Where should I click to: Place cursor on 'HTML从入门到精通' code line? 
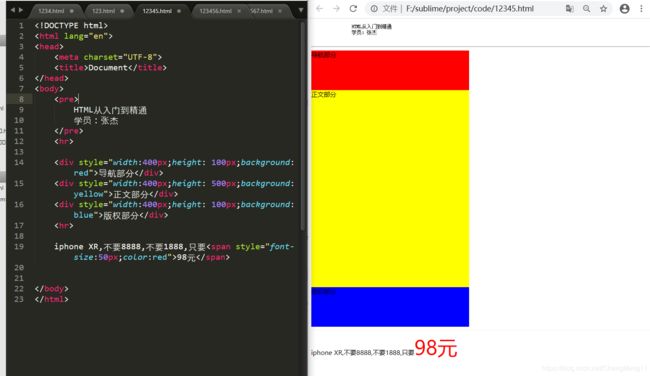110,110
